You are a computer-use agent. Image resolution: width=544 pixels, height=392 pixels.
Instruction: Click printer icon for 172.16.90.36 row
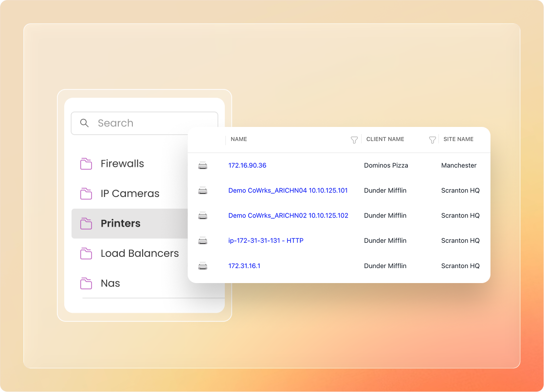click(203, 165)
